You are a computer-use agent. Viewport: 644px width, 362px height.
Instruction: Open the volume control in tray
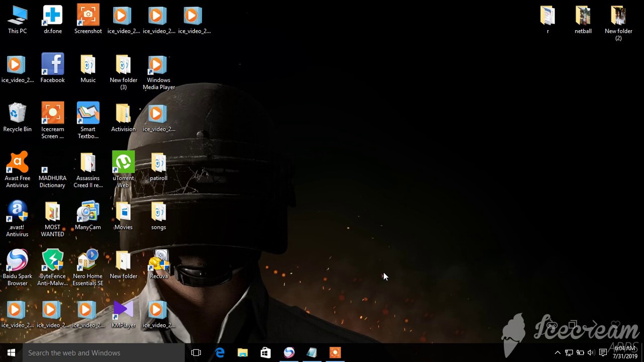coord(591,353)
